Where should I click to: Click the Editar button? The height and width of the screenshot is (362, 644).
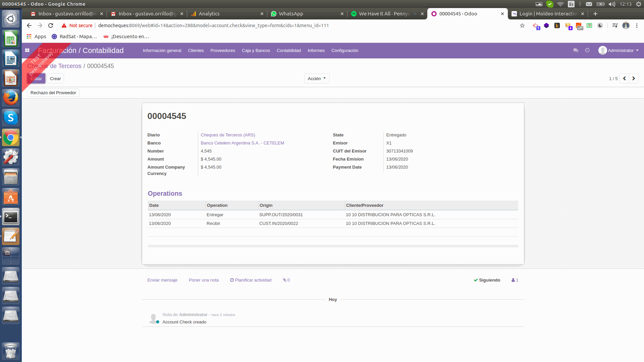pyautogui.click(x=36, y=78)
